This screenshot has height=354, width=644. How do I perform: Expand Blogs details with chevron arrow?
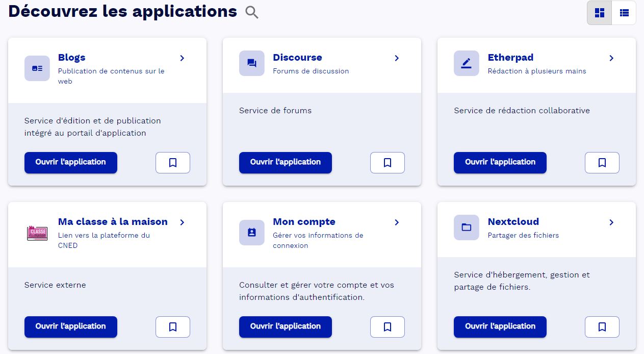(x=182, y=58)
